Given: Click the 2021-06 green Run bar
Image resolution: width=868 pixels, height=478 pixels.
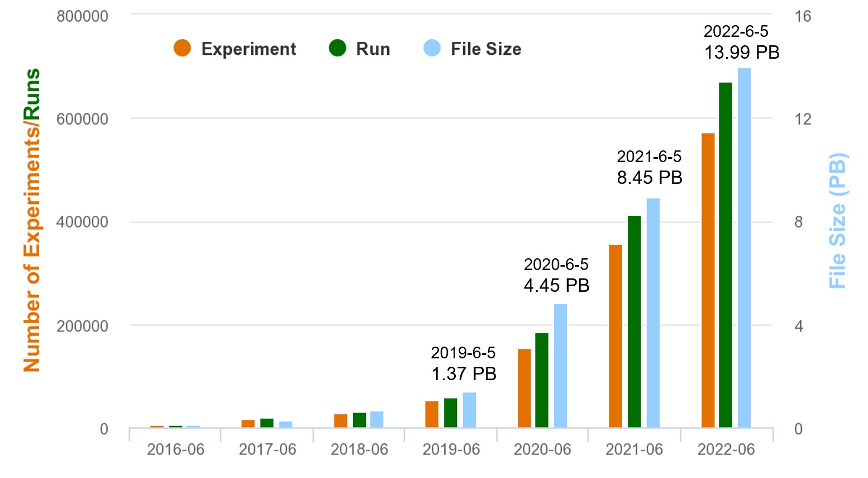Looking at the screenshot, I should click(634, 321).
